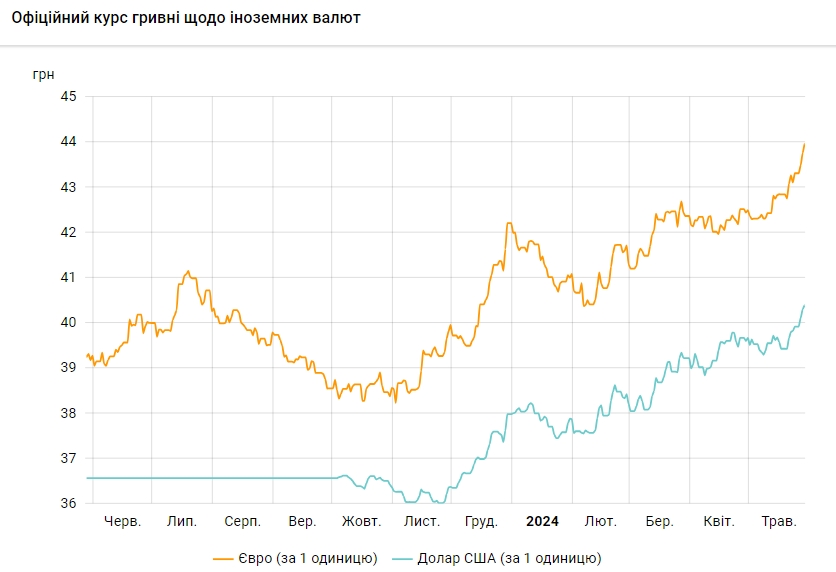Click the Черв. month label
Screen dimensions: 836x572
pos(123,521)
